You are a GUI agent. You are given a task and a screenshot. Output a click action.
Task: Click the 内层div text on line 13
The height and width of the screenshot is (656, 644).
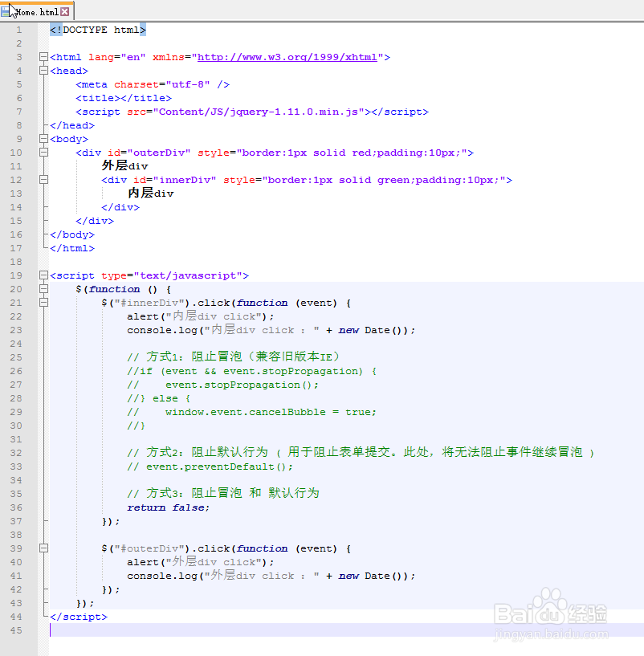point(151,193)
